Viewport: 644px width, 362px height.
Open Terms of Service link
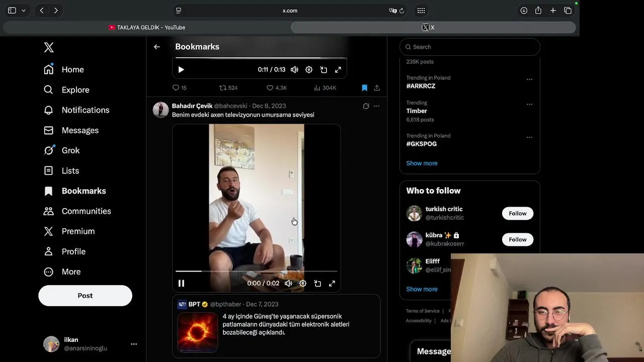point(423,311)
